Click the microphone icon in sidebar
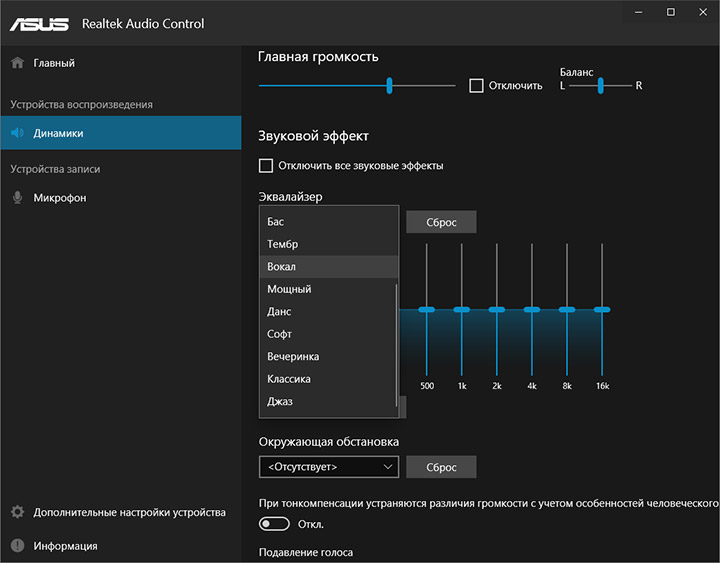This screenshot has height=563, width=720. pos(17,198)
